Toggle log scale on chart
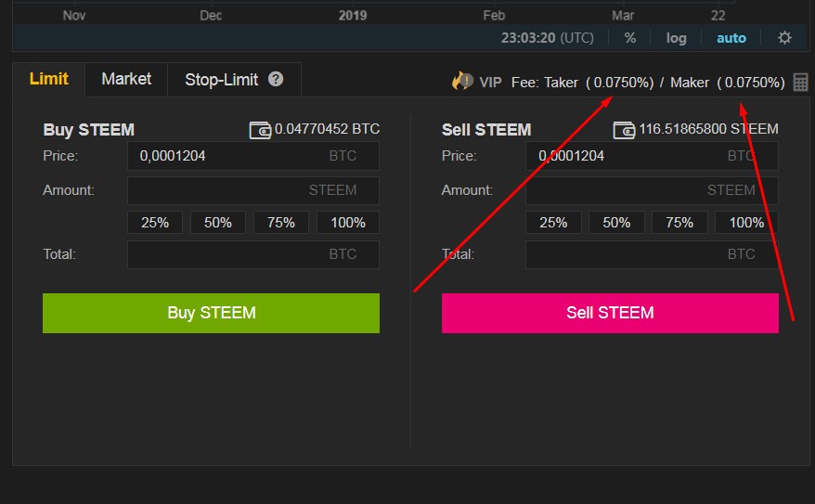815x504 pixels. (676, 38)
